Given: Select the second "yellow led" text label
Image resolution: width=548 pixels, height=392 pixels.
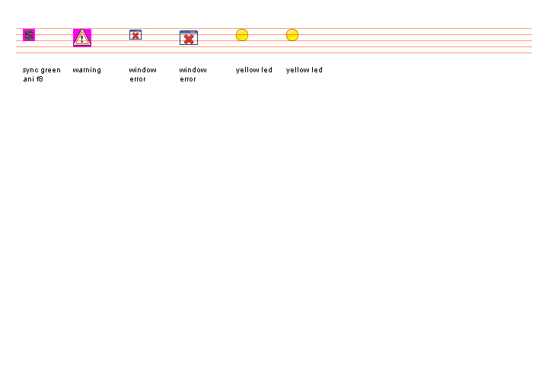Looking at the screenshot, I should (304, 70).
